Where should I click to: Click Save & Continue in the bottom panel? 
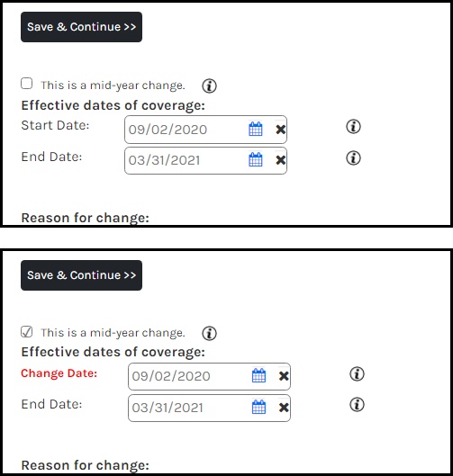81,275
